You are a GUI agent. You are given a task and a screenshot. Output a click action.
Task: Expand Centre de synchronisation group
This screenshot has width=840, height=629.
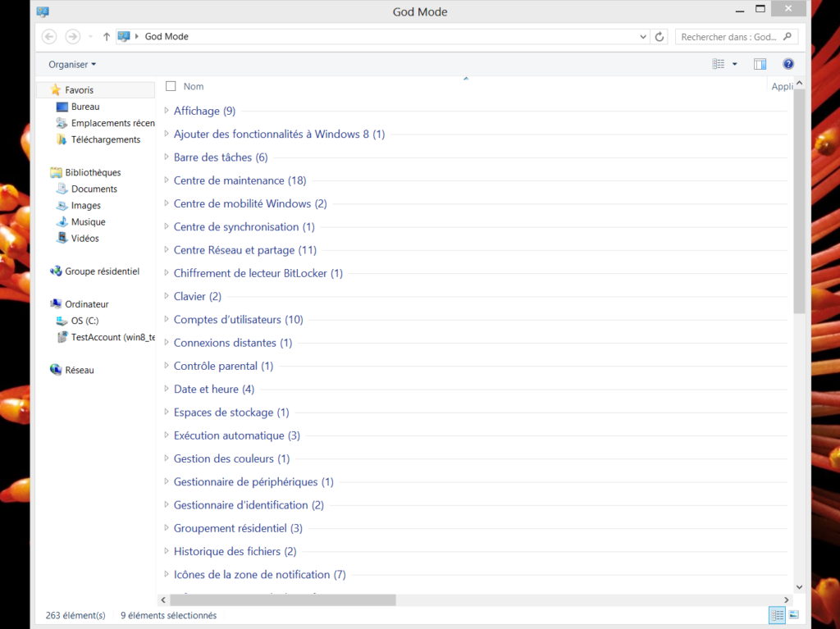166,226
